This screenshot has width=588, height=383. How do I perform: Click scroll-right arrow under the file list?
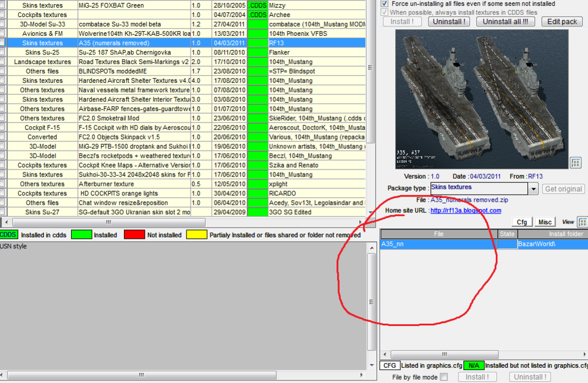click(x=584, y=354)
